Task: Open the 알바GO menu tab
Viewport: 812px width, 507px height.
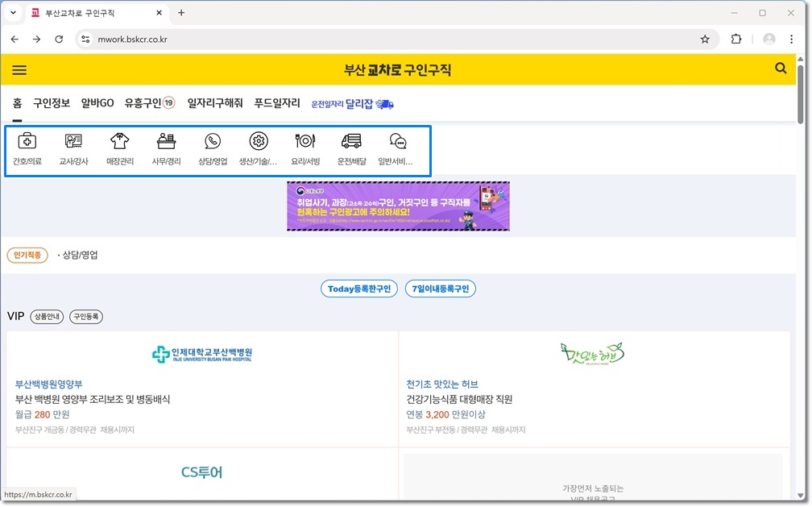Action: pyautogui.click(x=97, y=103)
